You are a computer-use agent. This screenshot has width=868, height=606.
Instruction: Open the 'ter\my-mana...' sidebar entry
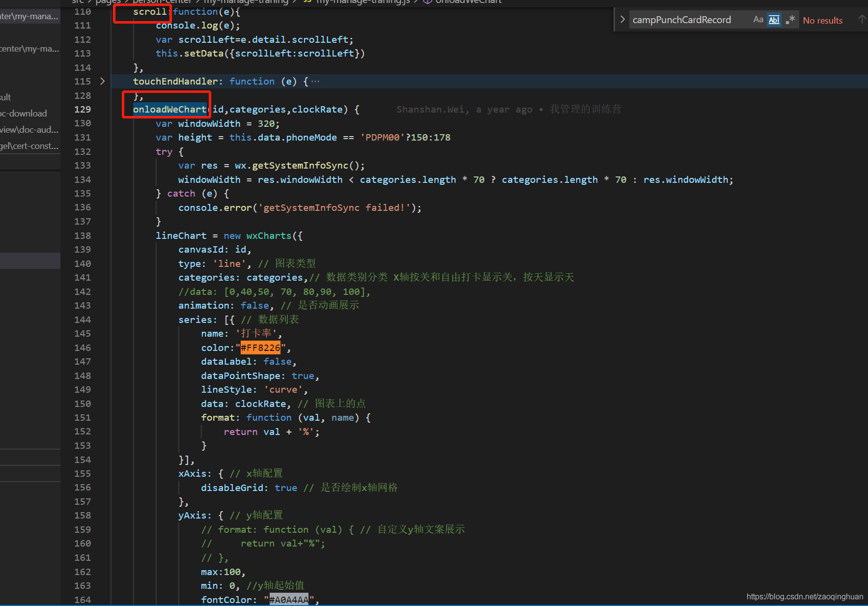pos(29,16)
